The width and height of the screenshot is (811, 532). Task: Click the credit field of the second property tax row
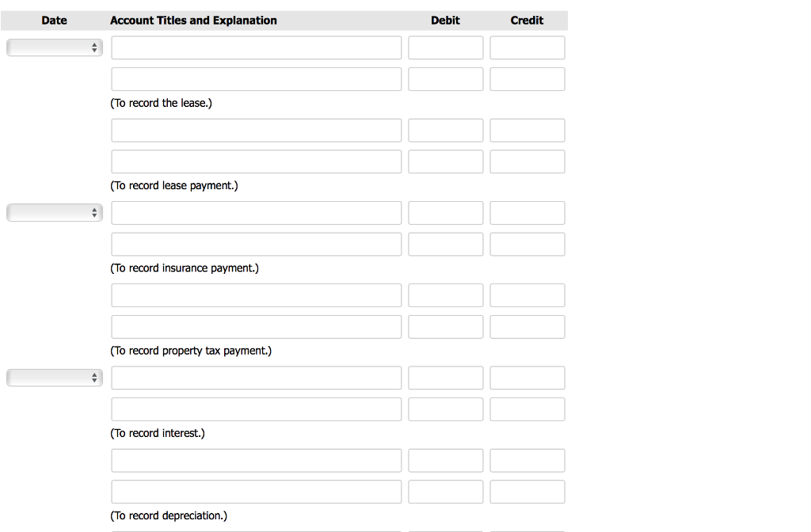527,326
